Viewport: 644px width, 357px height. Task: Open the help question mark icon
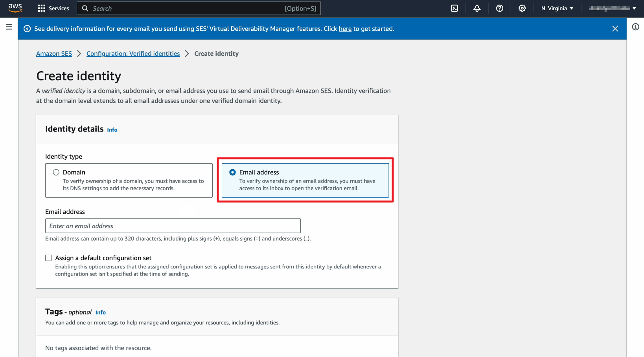499,8
